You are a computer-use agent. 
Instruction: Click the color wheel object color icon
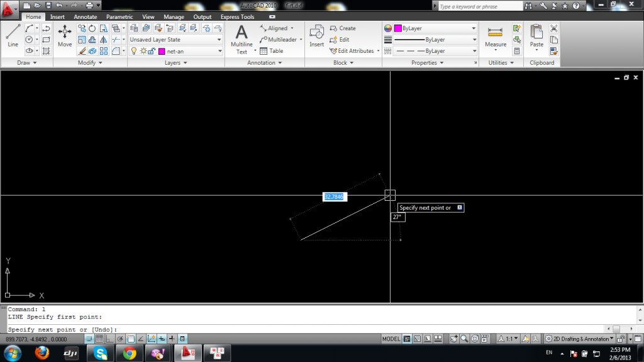click(x=387, y=28)
